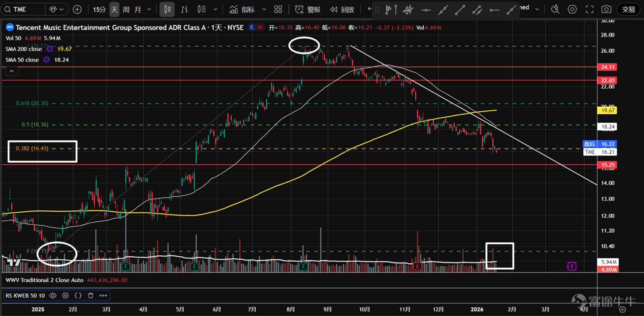The height and width of the screenshot is (316, 644).
Task: Start 回放 bar replay
Action: (x=342, y=9)
